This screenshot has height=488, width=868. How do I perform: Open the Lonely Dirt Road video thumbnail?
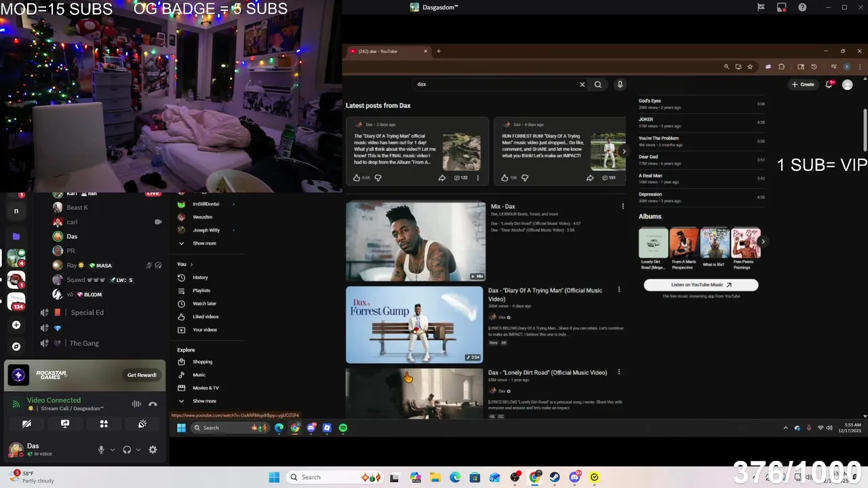click(414, 393)
